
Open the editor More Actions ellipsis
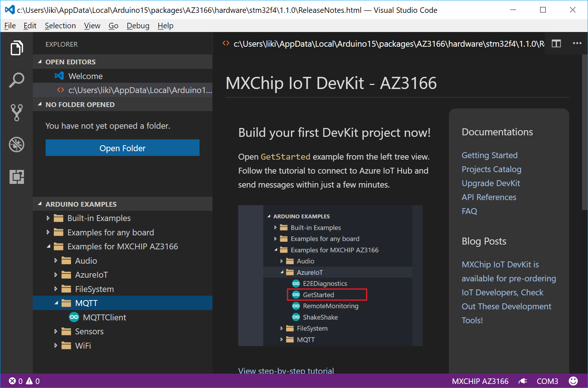[x=577, y=43]
